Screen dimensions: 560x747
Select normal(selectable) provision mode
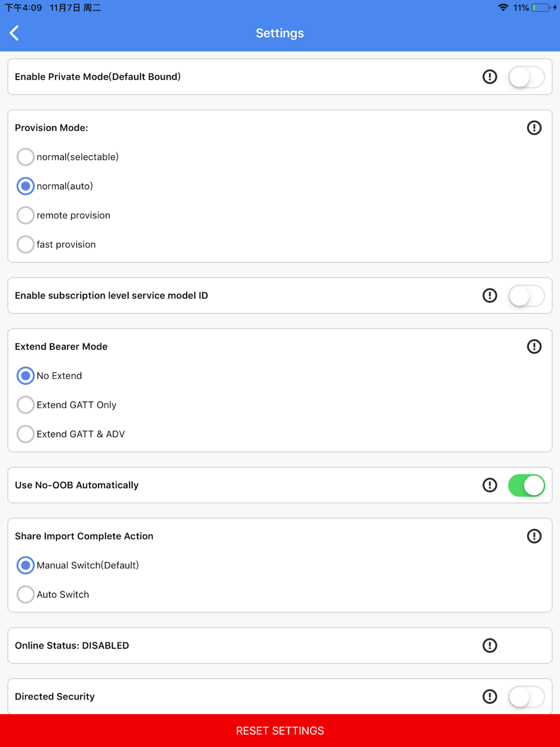[x=25, y=157]
